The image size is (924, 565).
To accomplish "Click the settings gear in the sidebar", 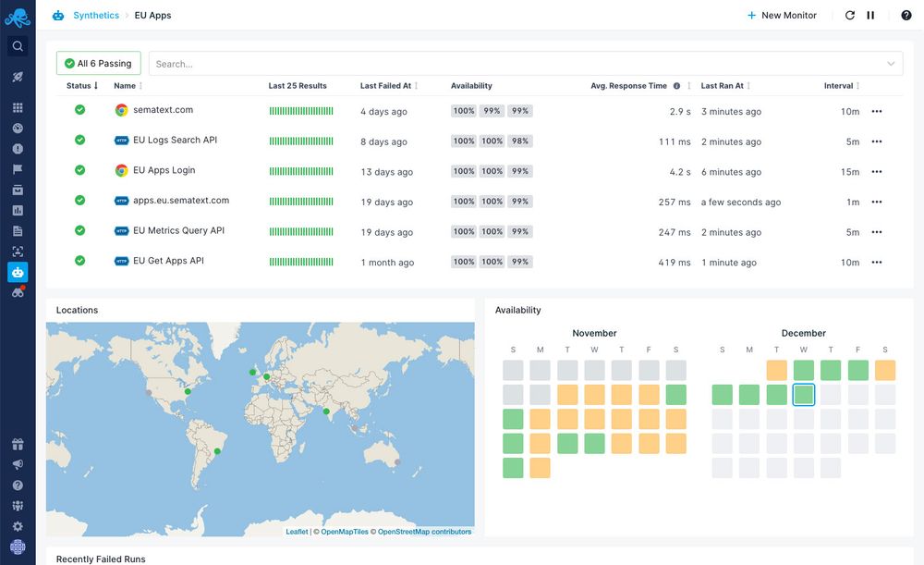I will [18, 526].
